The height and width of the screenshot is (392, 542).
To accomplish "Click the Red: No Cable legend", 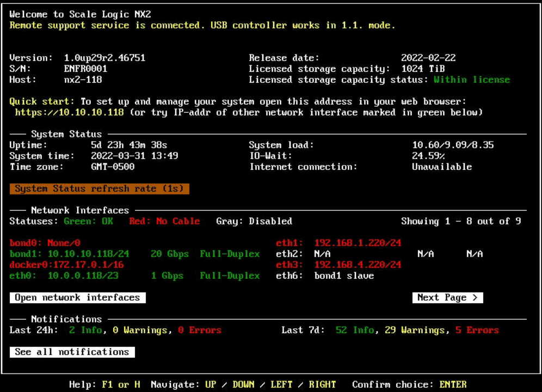I will (x=164, y=222).
